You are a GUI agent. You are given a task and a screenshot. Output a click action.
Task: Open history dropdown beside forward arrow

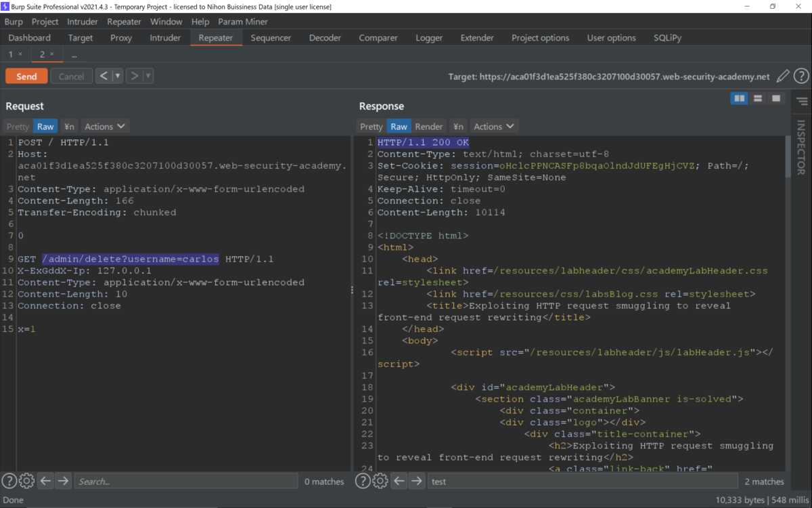148,76
